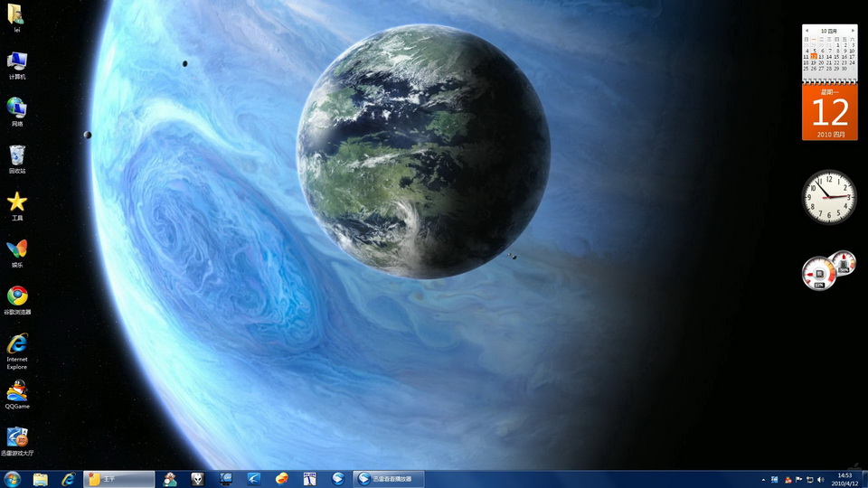Click the analog clock gadget
The width and height of the screenshot is (868, 488).
[829, 197]
